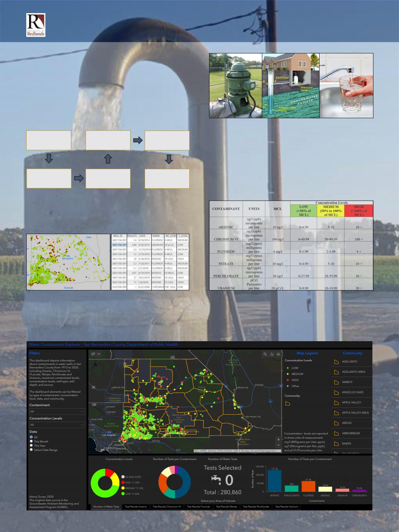Click the map search magnifier icon
The height and width of the screenshot is (532, 399).
265,354
